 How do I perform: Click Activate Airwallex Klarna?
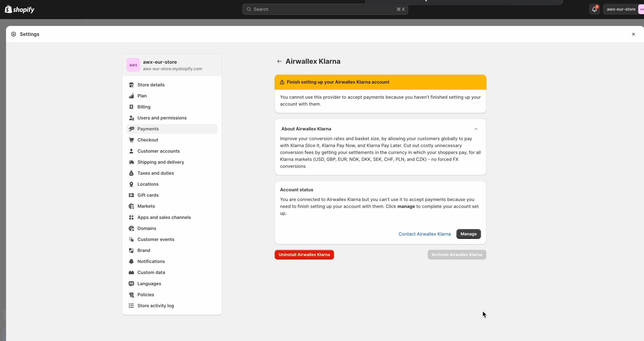pyautogui.click(x=457, y=254)
